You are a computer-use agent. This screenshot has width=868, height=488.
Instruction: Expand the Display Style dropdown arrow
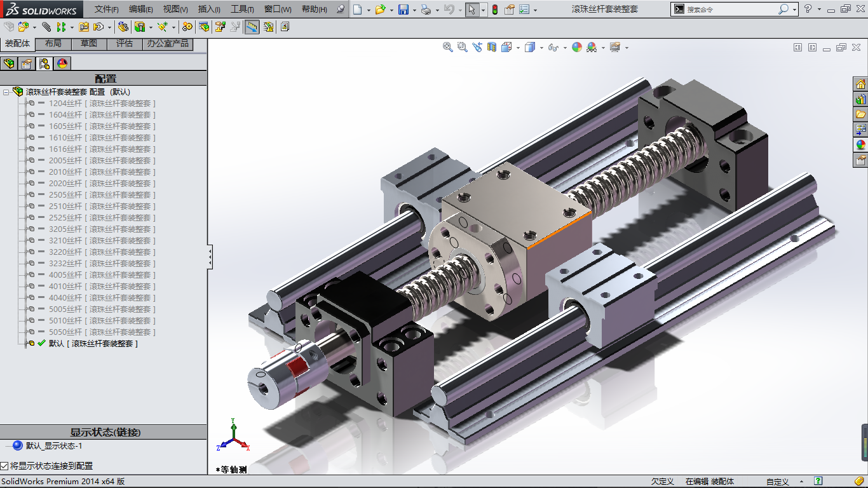point(541,48)
